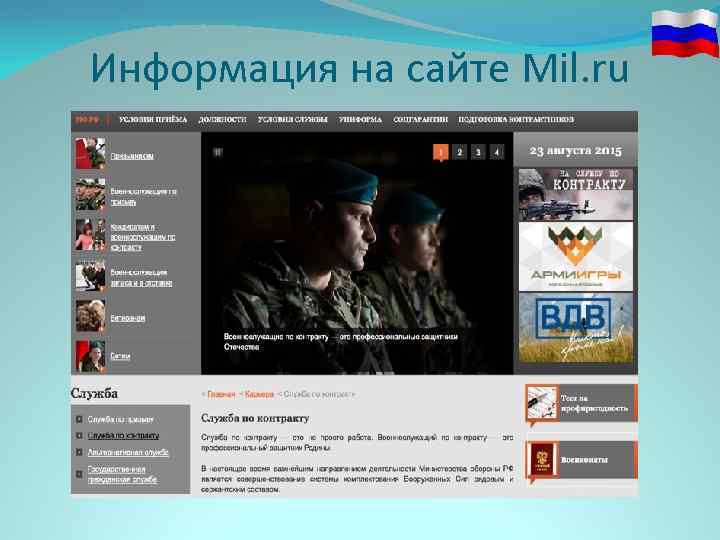Screen dimensions: 720x540
Task: Open Альтернативная служба sidebar link
Action: 128,452
